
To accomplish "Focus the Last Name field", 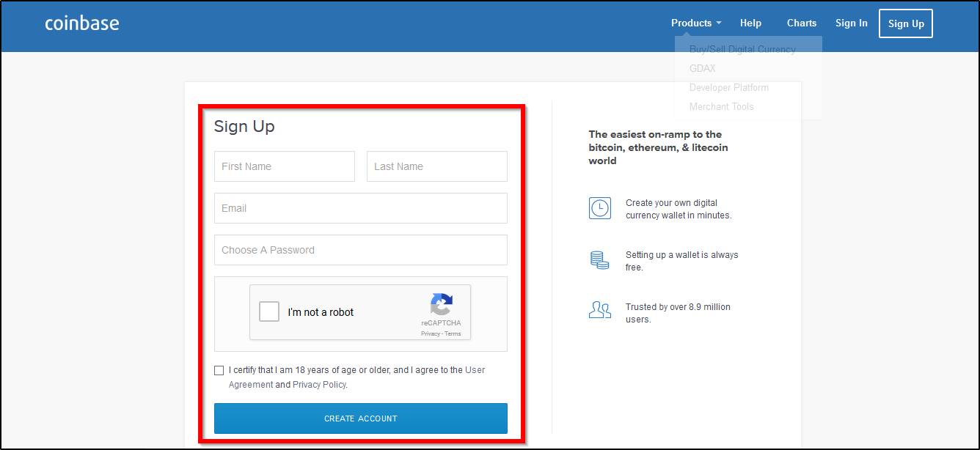I will tap(437, 166).
